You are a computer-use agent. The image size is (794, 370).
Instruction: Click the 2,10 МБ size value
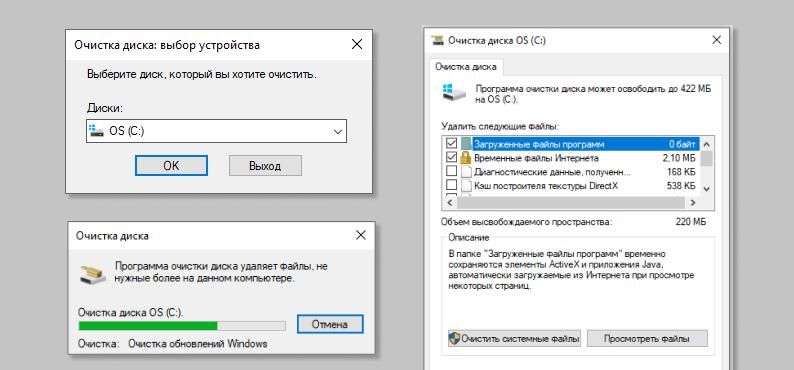[x=679, y=158]
